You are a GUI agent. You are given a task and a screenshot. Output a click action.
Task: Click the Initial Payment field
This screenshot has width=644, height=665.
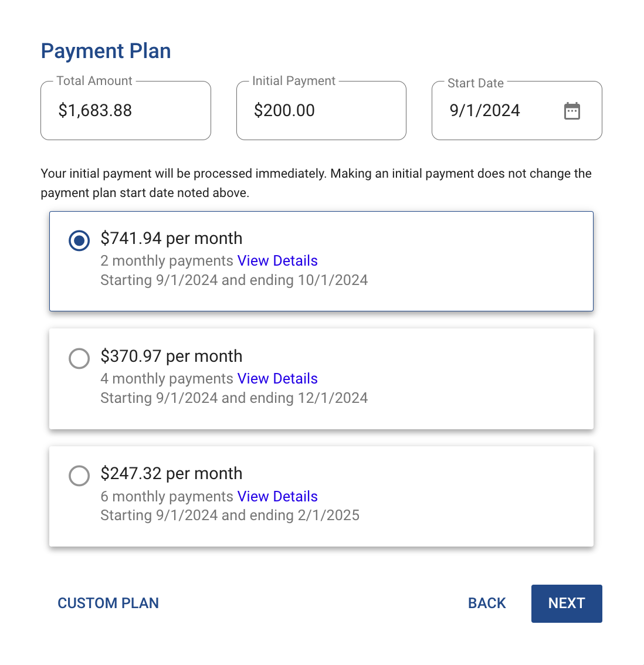pos(321,110)
